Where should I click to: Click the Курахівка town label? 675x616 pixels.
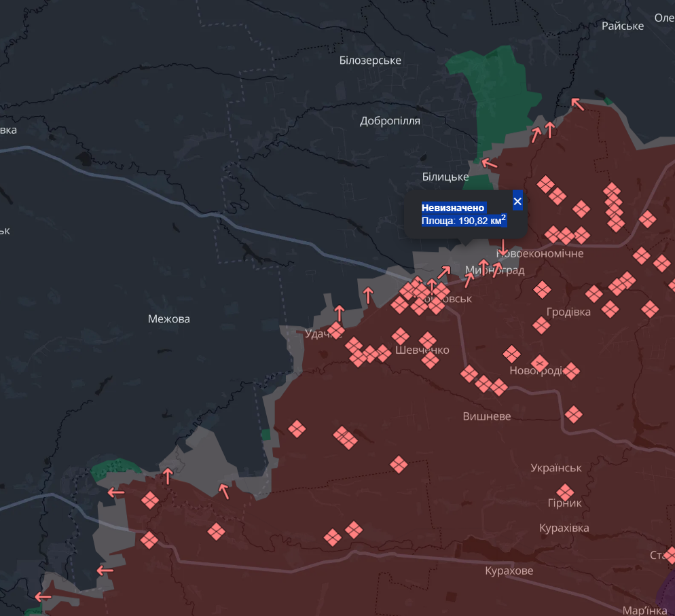(564, 528)
